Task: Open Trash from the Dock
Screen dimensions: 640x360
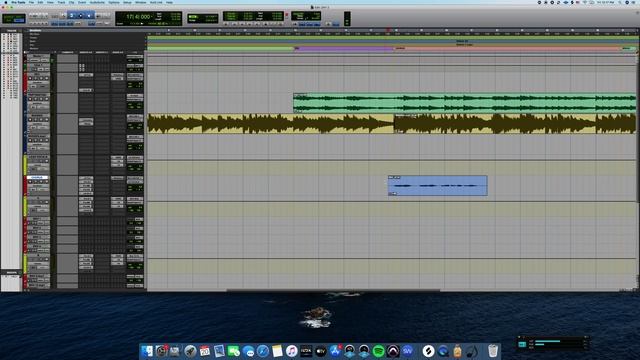Action: (493, 351)
